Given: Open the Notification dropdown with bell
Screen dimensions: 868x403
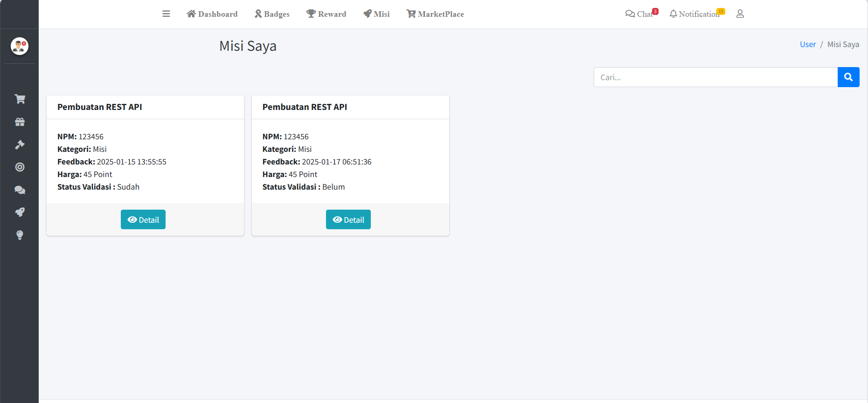Looking at the screenshot, I should click(x=694, y=14).
